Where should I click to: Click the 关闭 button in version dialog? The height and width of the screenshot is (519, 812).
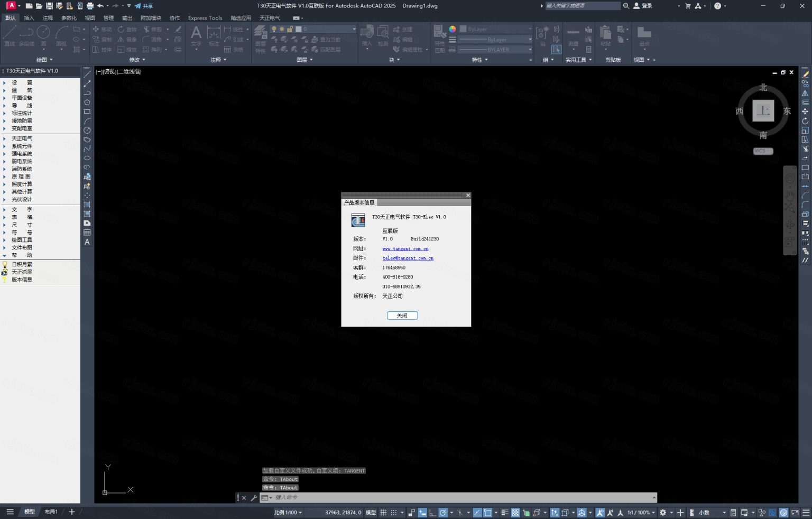coord(402,316)
